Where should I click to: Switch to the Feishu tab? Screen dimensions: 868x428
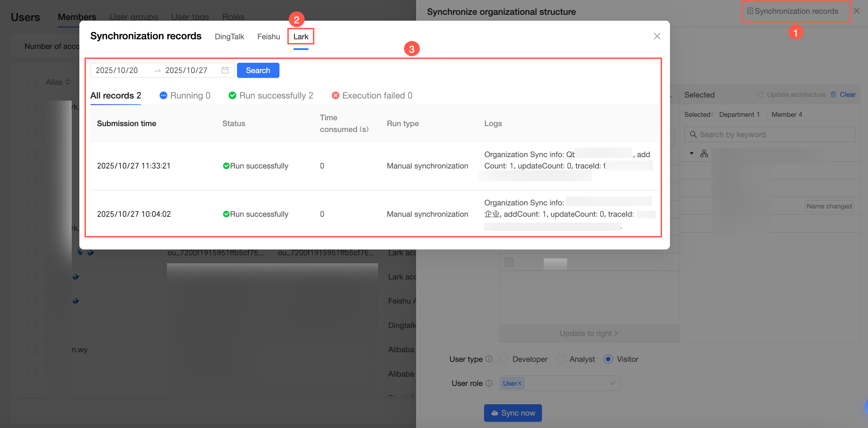268,37
